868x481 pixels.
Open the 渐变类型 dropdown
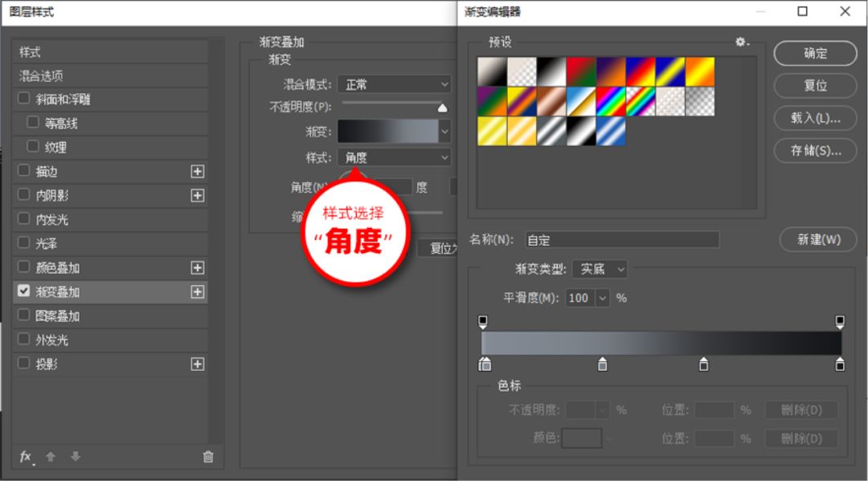(x=603, y=270)
